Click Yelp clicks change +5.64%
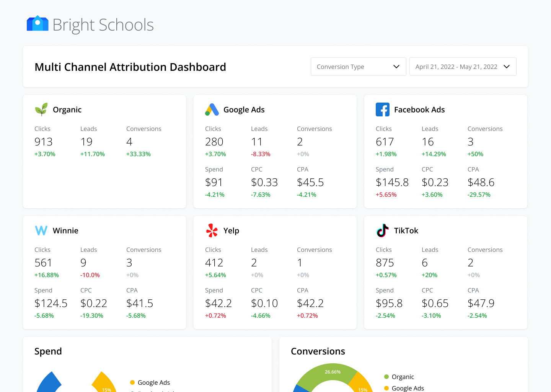This screenshot has width=551, height=392. click(215, 275)
